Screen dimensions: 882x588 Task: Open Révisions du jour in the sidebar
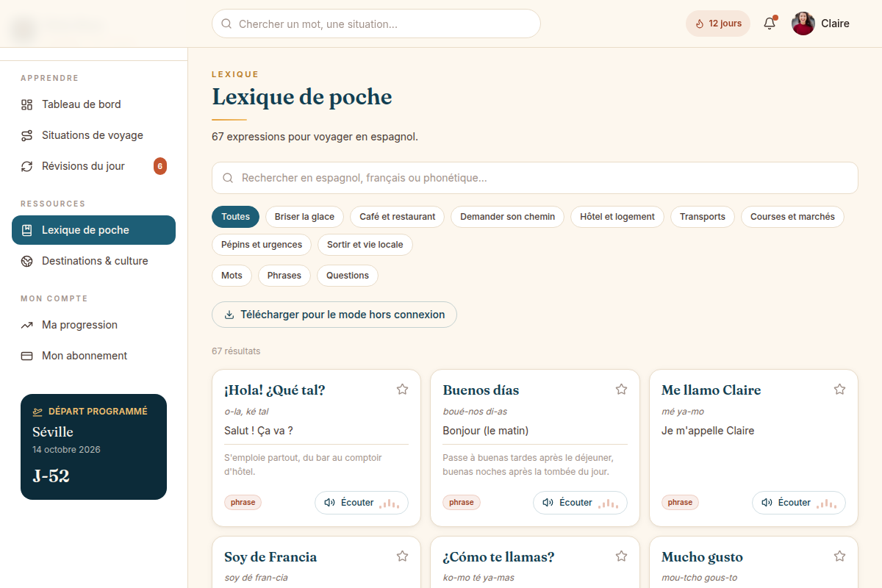pyautogui.click(x=93, y=166)
